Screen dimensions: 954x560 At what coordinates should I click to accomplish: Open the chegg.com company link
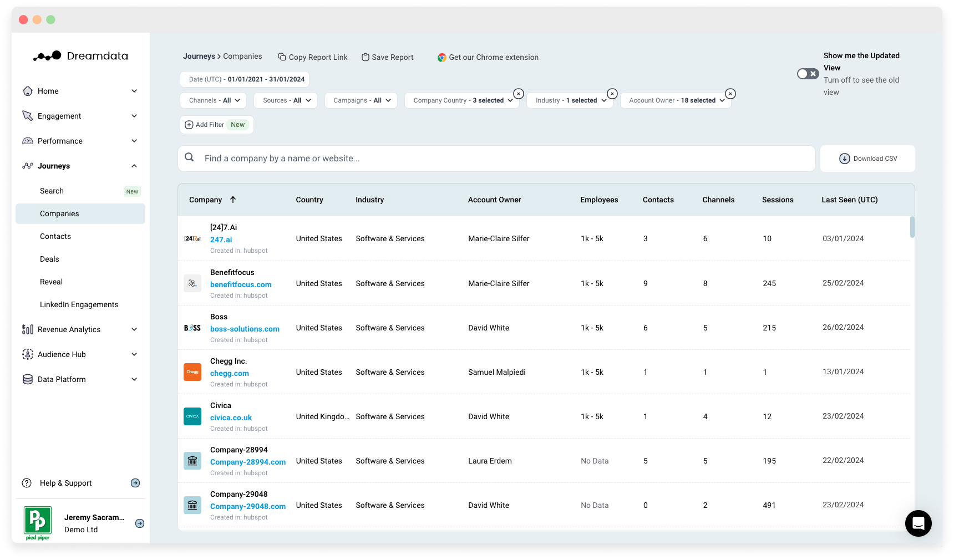(229, 373)
